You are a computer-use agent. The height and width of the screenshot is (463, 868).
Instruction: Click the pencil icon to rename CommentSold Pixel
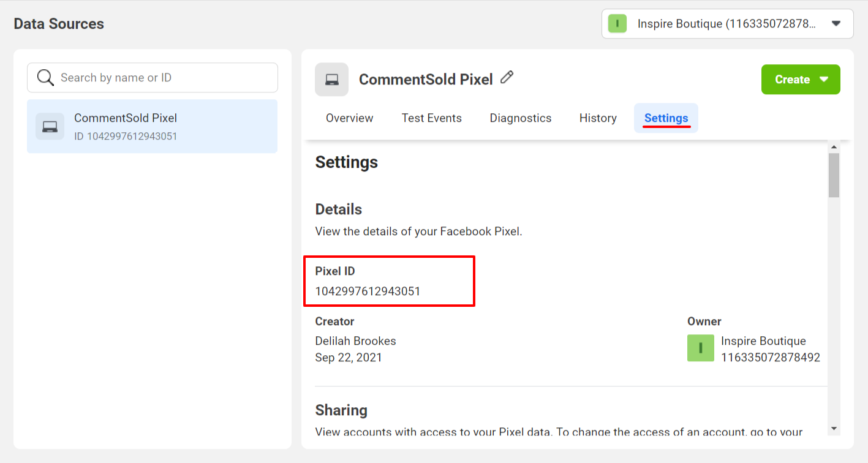(x=507, y=78)
